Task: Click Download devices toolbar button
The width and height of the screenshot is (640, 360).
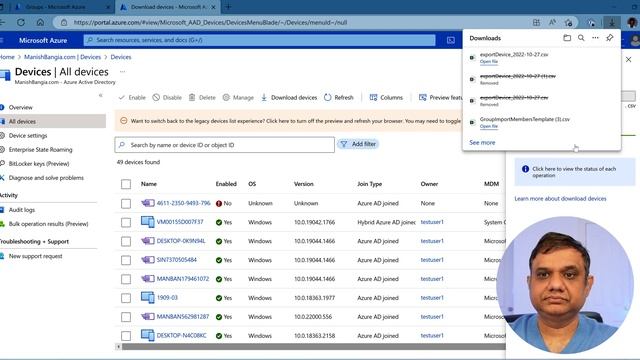Action: 289,98
